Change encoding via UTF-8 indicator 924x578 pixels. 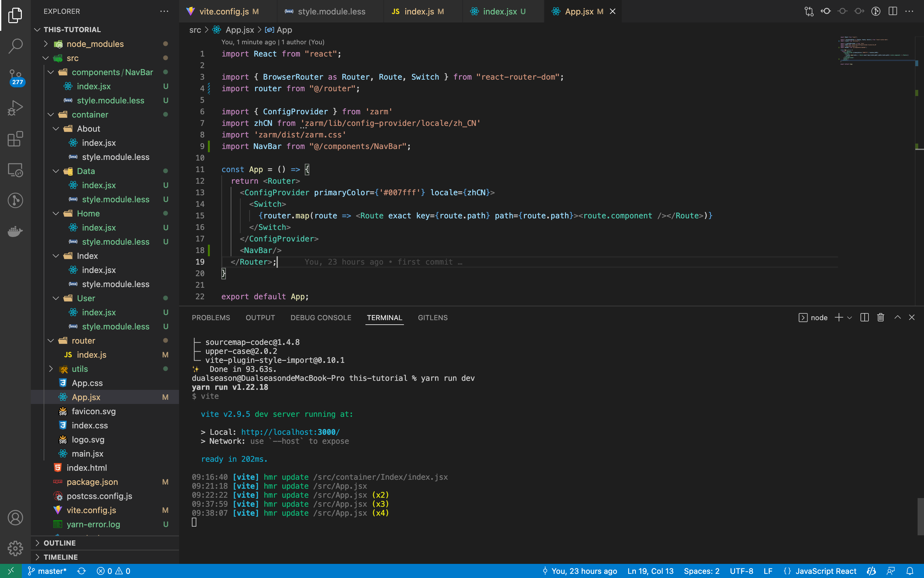[741, 571]
